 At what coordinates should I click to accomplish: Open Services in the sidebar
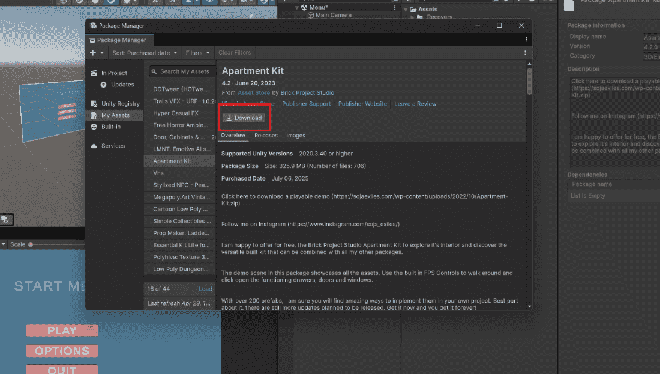[113, 146]
